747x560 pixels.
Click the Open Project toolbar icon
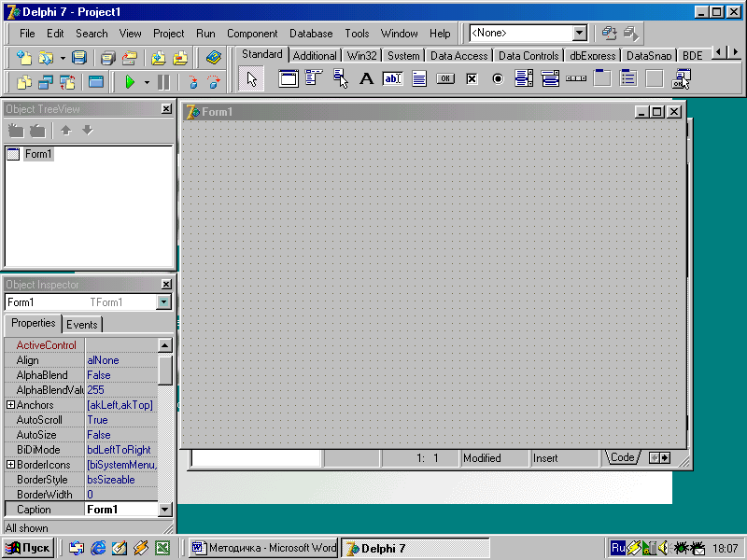(x=130, y=58)
